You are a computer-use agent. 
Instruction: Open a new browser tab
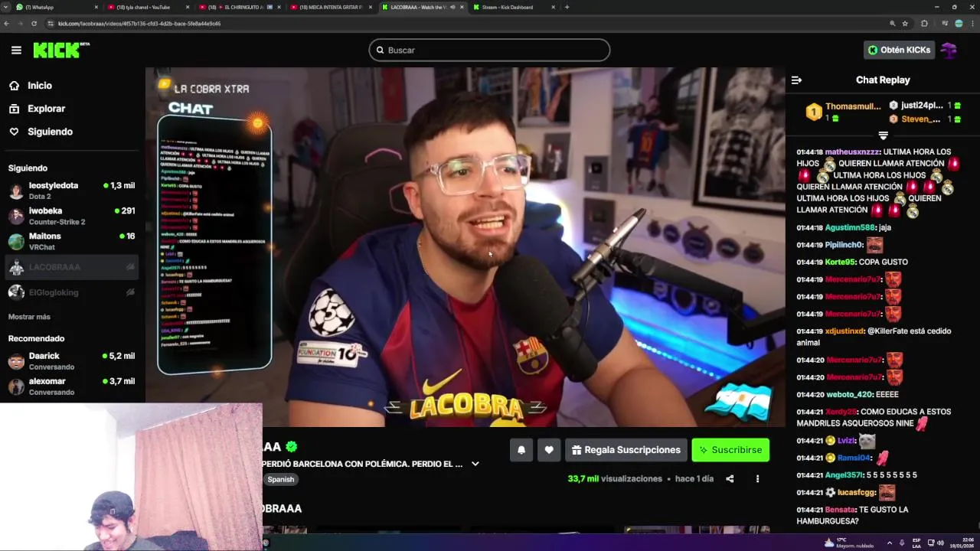(x=567, y=7)
